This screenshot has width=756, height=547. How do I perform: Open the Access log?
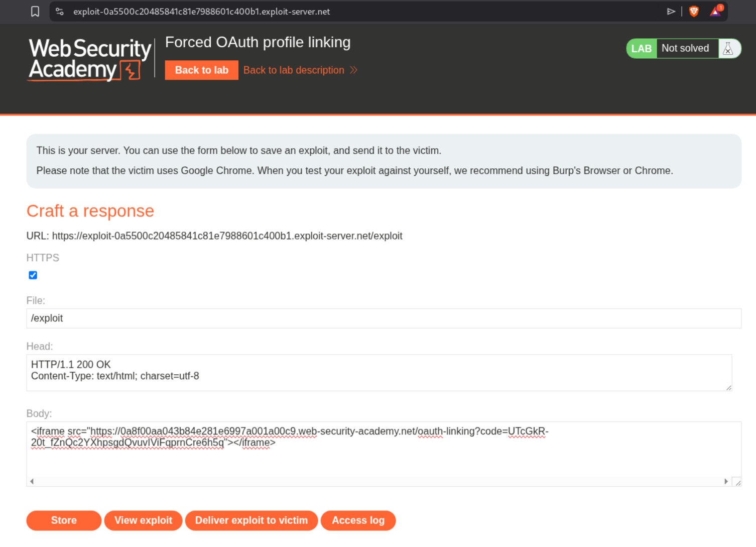(x=358, y=520)
